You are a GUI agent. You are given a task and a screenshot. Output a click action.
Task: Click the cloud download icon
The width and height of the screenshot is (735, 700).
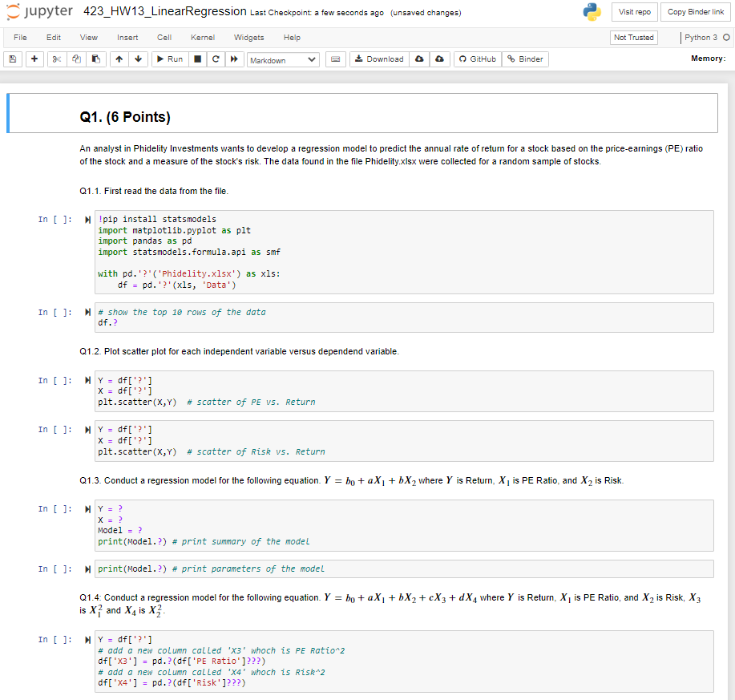click(419, 59)
